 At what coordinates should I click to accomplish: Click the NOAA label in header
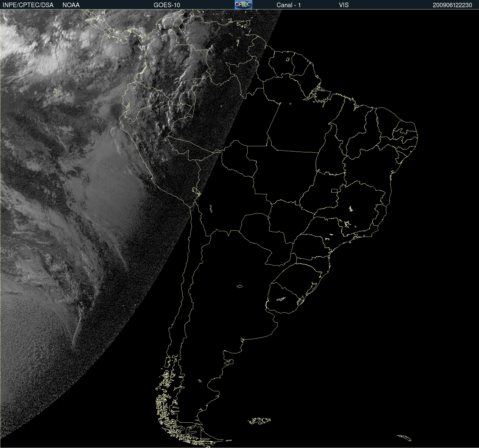(71, 5)
